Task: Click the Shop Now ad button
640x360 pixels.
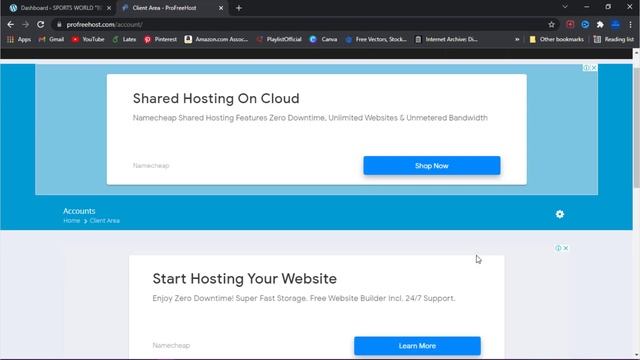Action: [x=432, y=166]
